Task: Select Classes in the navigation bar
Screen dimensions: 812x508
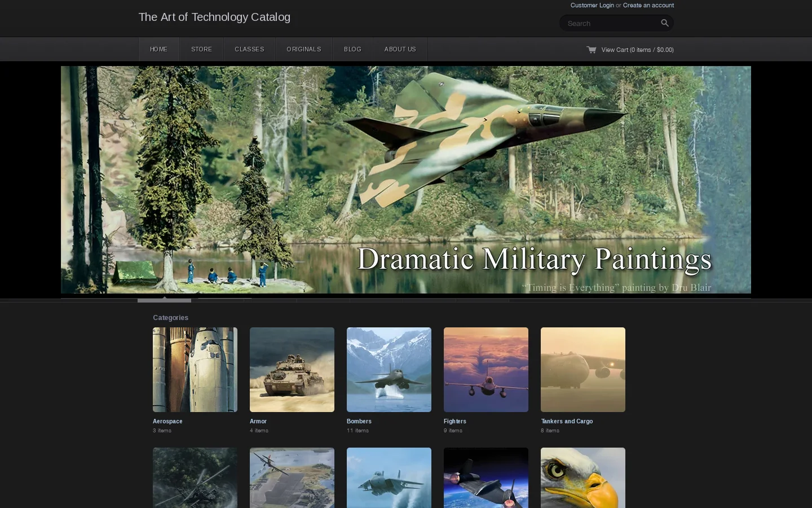Action: point(249,49)
